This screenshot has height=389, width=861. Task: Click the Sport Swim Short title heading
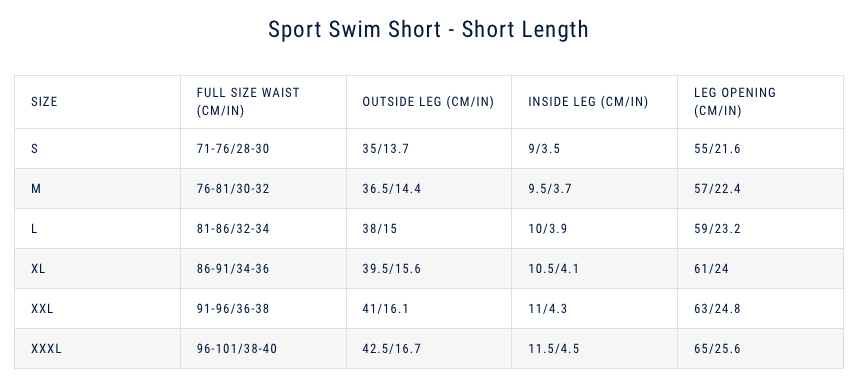(428, 30)
